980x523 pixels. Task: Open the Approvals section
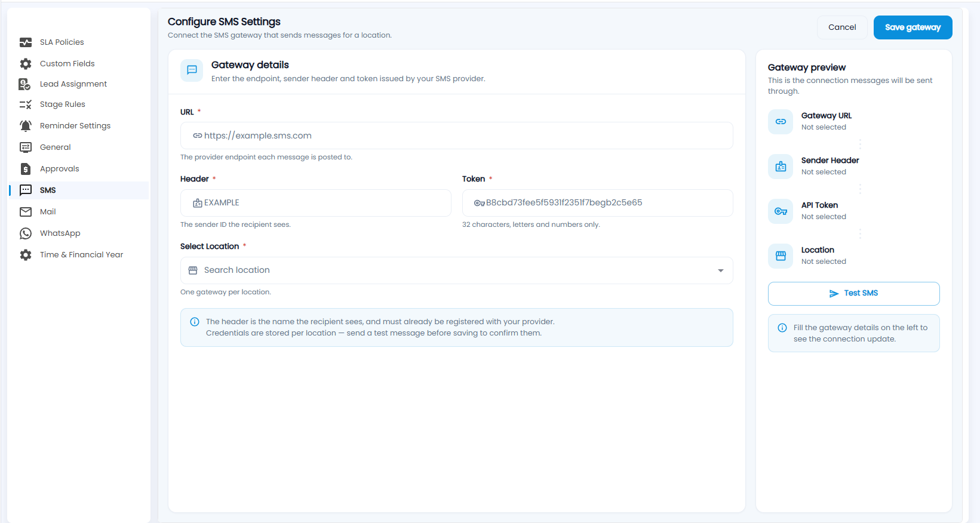pos(60,169)
